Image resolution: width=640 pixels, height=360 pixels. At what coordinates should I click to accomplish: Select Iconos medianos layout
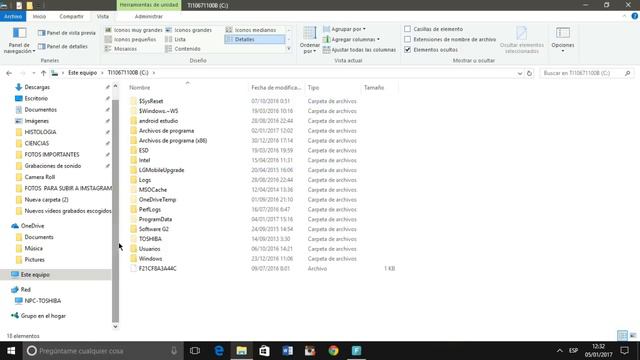251,30
